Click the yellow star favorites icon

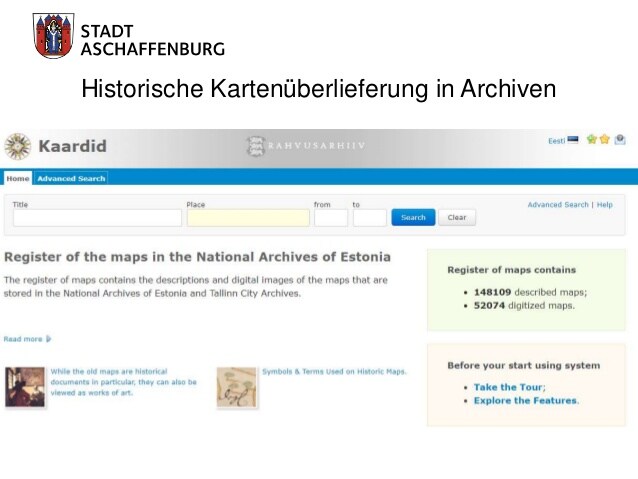click(x=605, y=140)
